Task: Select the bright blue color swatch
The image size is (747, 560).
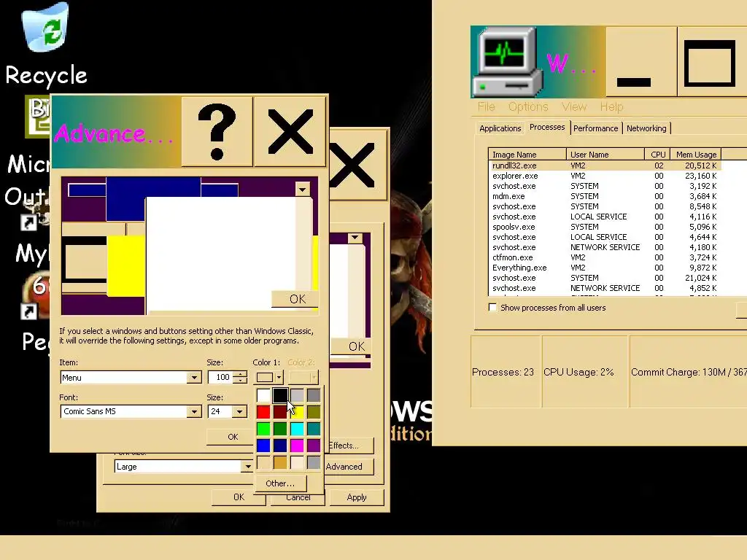Action: coord(263,446)
